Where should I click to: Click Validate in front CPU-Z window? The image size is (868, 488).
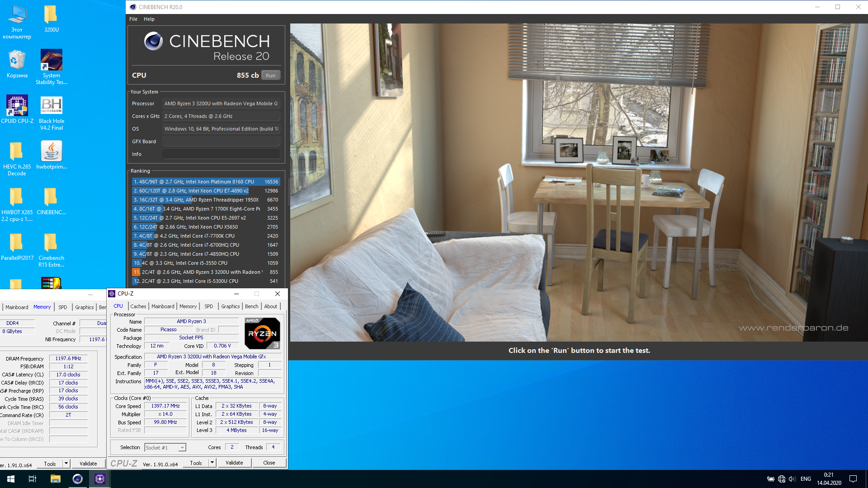(x=235, y=463)
